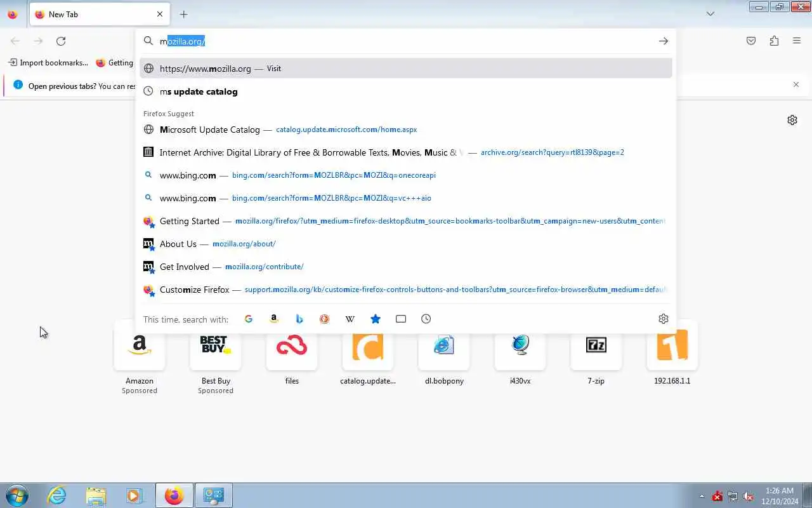Viewport: 812px width, 508px height.
Task: Open bing.com onecoreapi search suggestion
Action: click(406, 175)
